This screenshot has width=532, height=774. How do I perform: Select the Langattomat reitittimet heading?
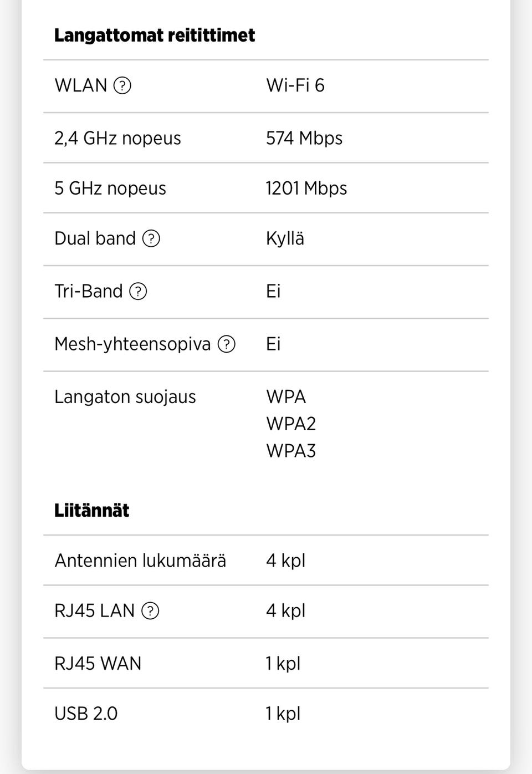point(154,35)
